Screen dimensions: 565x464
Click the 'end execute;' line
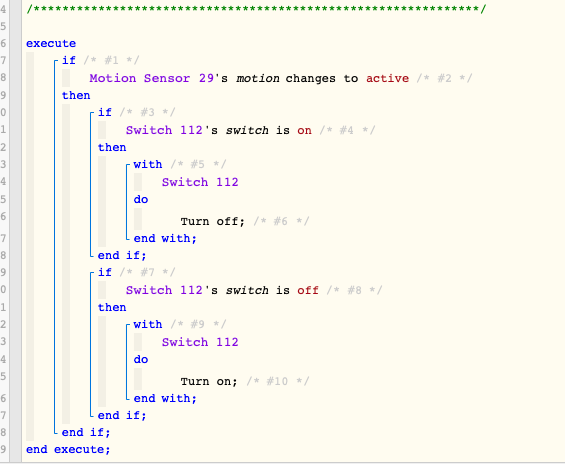[x=68, y=449]
